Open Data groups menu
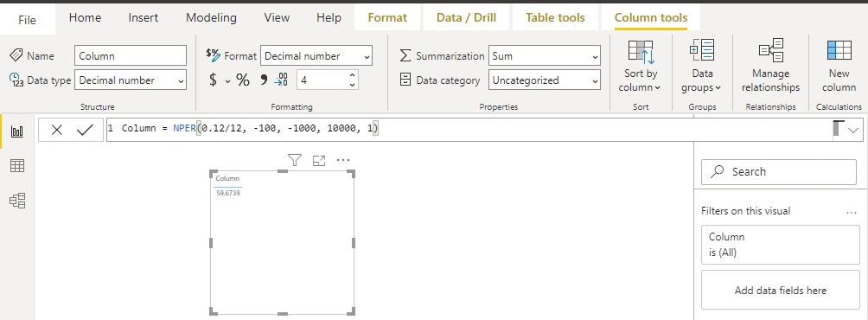868x320 pixels. point(702,67)
